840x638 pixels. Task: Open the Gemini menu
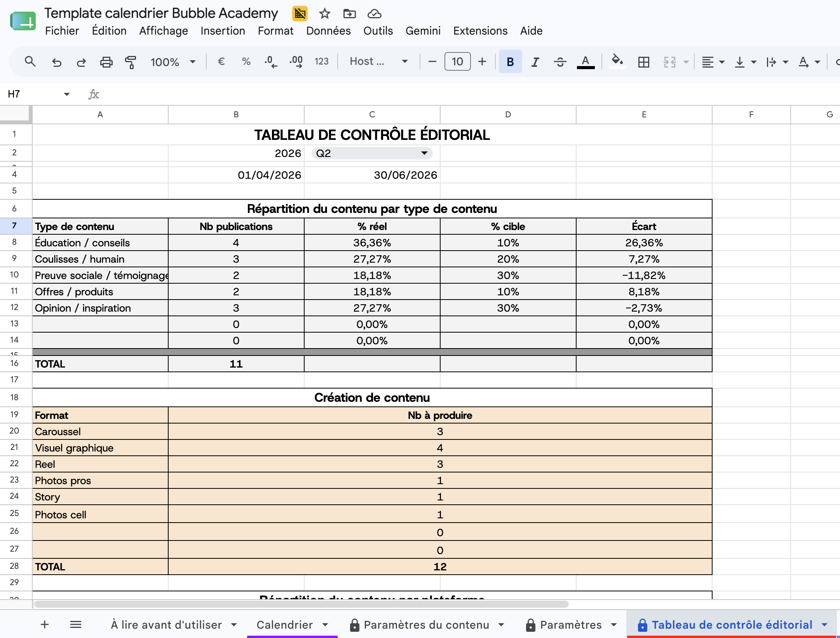[423, 31]
